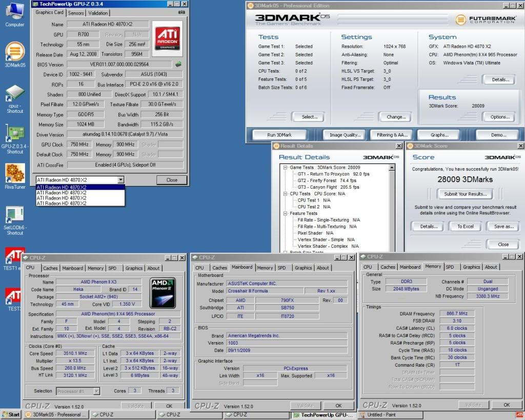
Task: Select the SetLODb6 - Shortcut desktop icon
Action: [x=15, y=221]
